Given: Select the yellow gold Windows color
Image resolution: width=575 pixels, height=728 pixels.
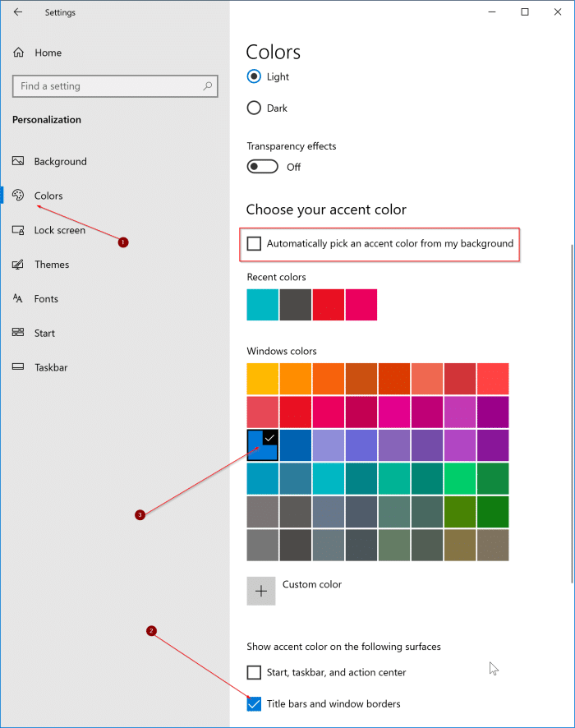Looking at the screenshot, I should 263,379.
